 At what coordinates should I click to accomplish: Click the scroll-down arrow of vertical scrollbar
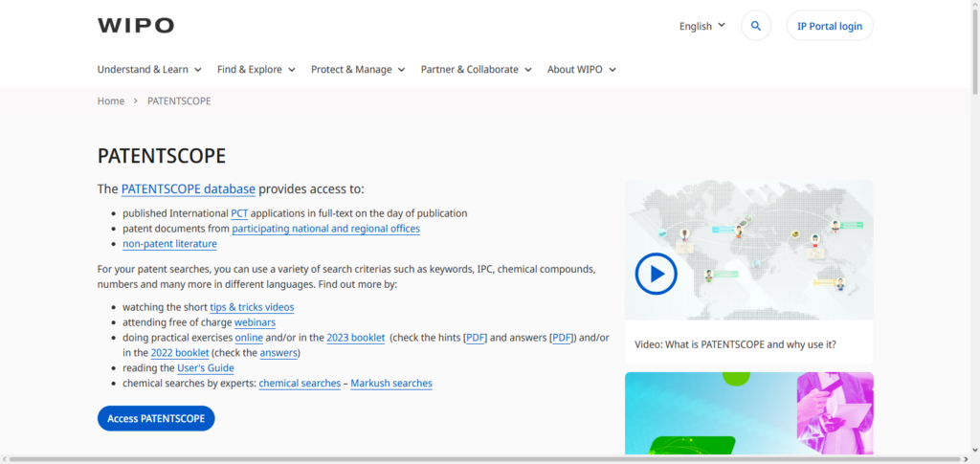tap(975, 452)
